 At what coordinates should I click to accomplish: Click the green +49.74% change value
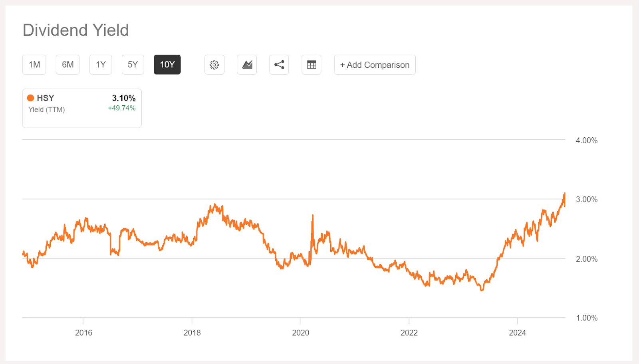pyautogui.click(x=121, y=108)
